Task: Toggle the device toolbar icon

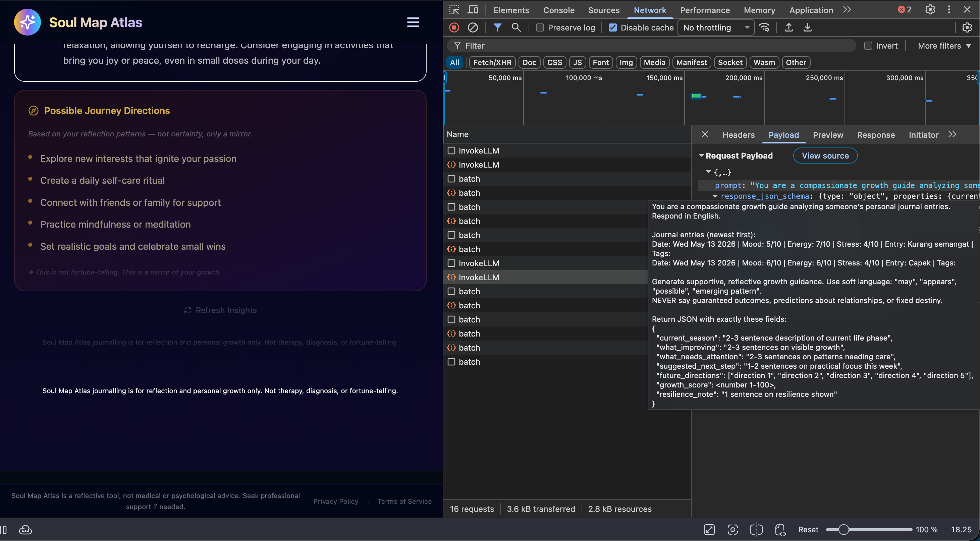Action: (473, 9)
